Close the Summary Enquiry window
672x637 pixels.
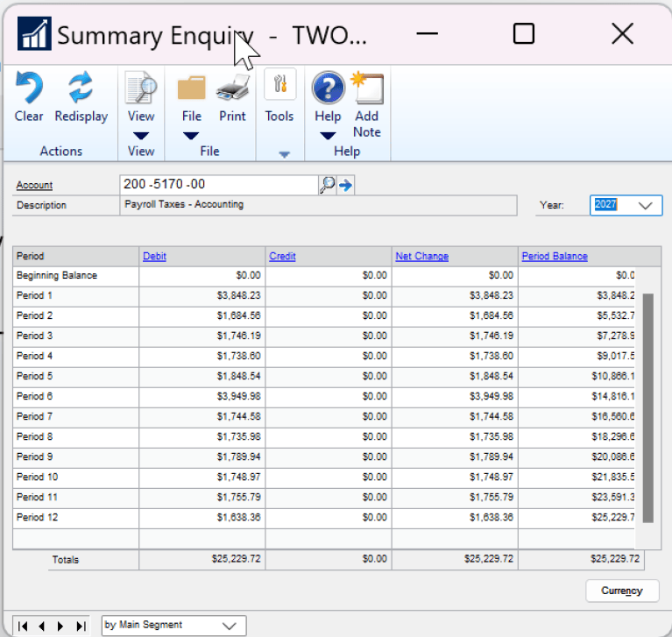tap(622, 33)
